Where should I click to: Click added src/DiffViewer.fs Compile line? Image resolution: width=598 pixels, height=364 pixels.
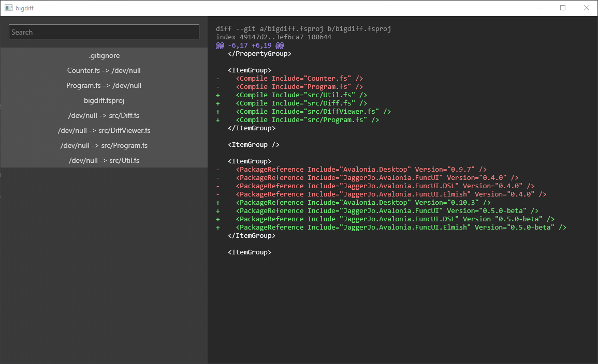(x=303, y=112)
